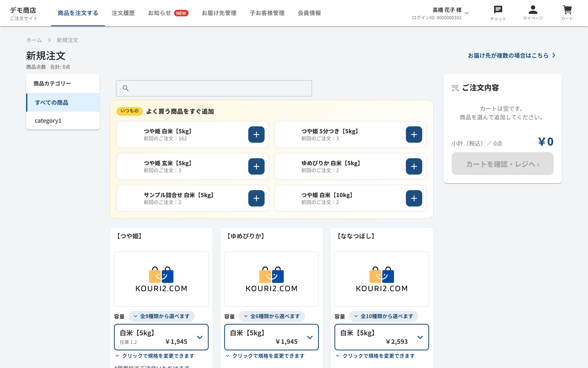This screenshot has height=368, width=588.
Task: Click the つや姫 product KOURI2.COM image
Action: click(x=161, y=279)
